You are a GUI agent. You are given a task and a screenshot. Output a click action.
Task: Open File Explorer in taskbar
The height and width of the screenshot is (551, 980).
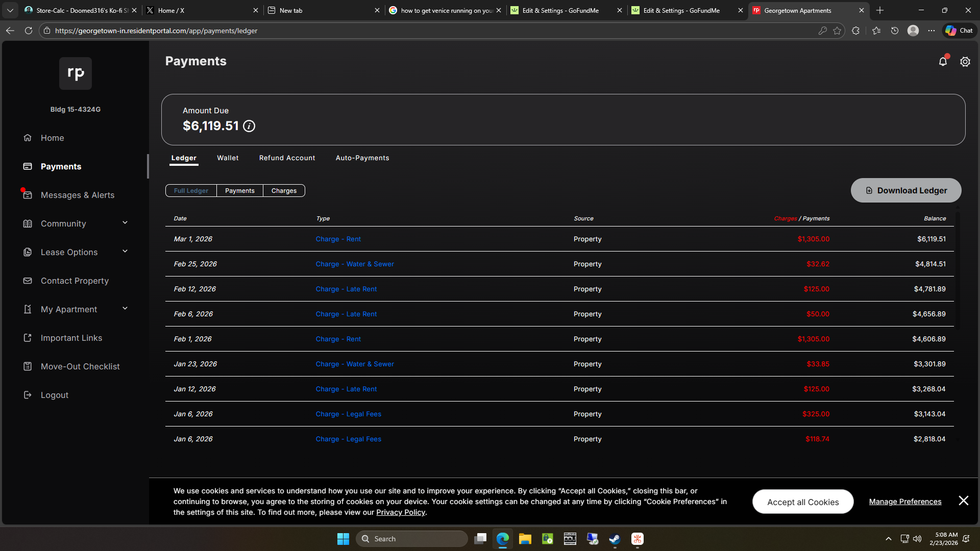tap(525, 539)
